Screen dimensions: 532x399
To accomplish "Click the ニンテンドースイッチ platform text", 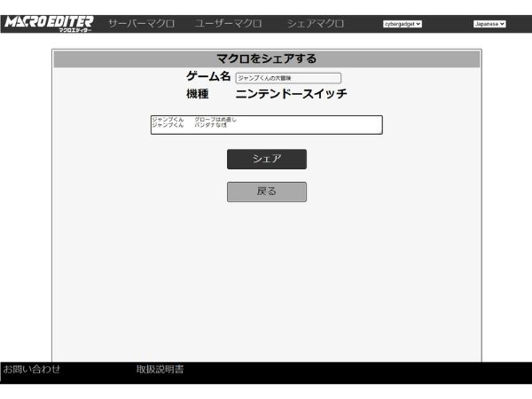I will click(x=291, y=94).
